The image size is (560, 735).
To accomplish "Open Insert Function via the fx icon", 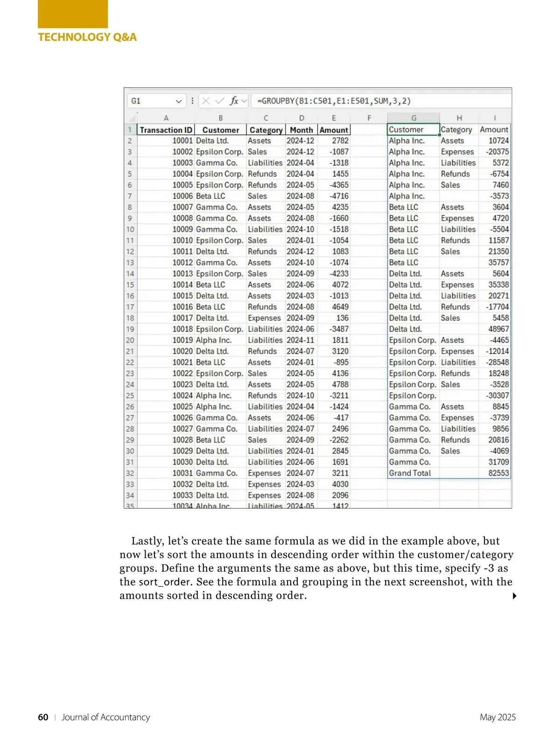I will click(234, 101).
